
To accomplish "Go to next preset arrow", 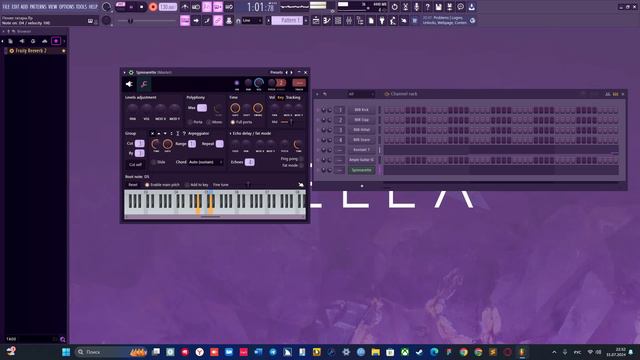I will (291, 73).
